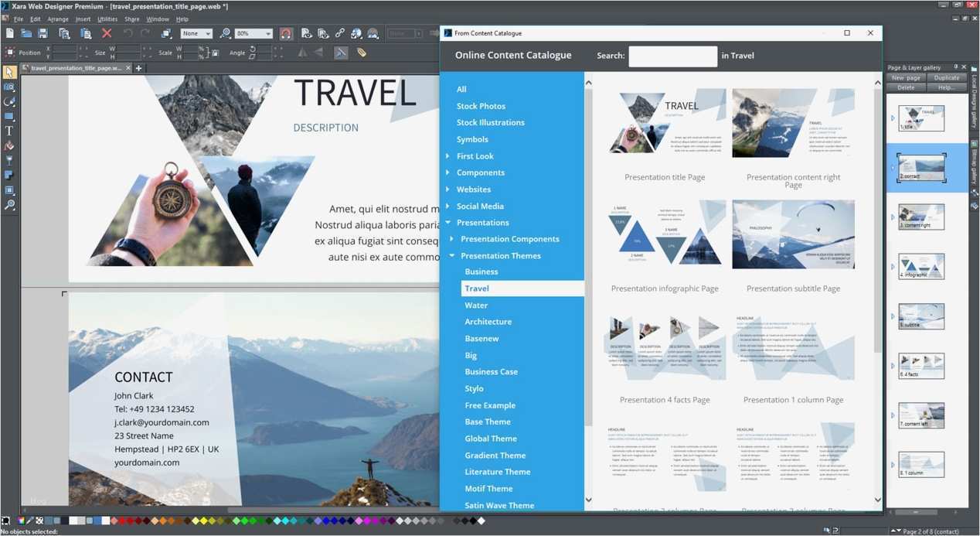Click the Undo icon in the top toolbar

pos(128,33)
